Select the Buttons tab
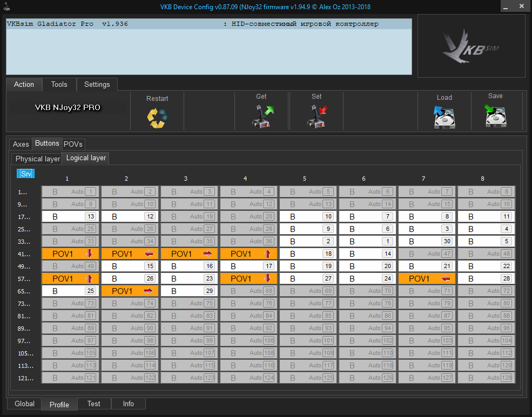Image resolution: width=532 pixels, height=417 pixels. (47, 143)
